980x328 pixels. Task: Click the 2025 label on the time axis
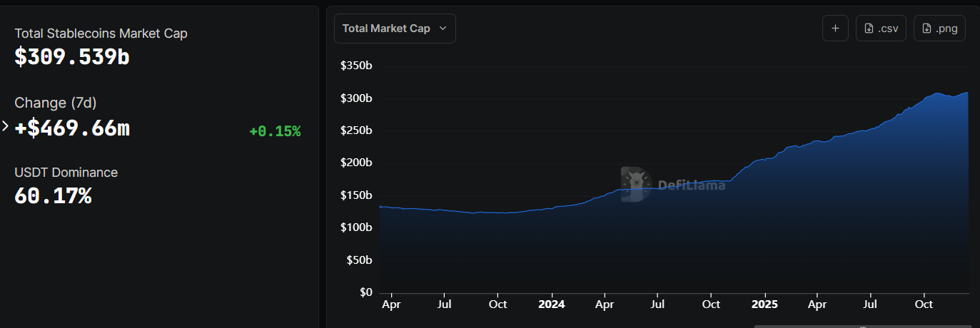(764, 304)
